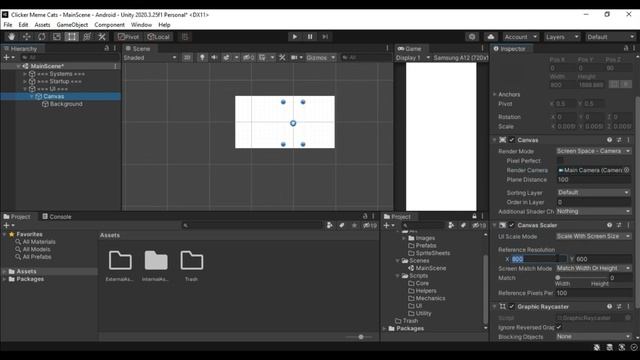Viewport: 640px width, 360px height.
Task: Click the asset icon size slider
Action: click(x=359, y=337)
